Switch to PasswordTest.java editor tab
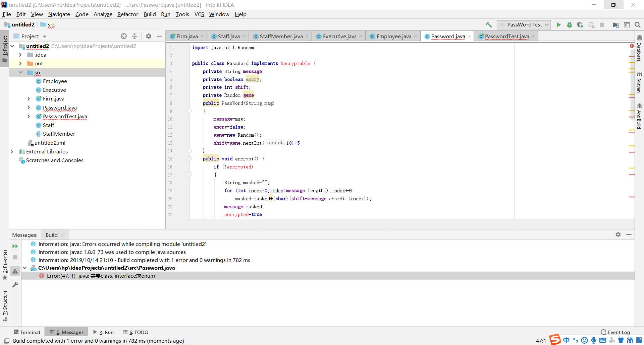The image size is (644, 345). (506, 36)
